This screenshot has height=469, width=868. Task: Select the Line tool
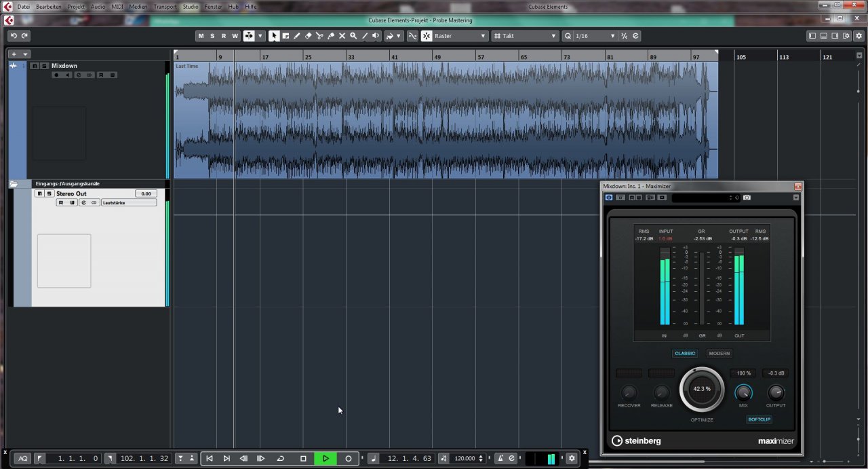tap(365, 36)
